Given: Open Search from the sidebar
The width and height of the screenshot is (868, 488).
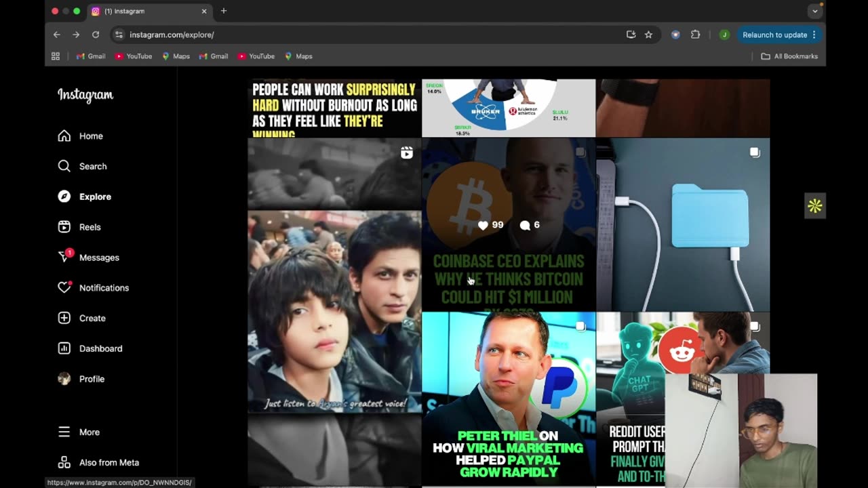Looking at the screenshot, I should pos(93,166).
